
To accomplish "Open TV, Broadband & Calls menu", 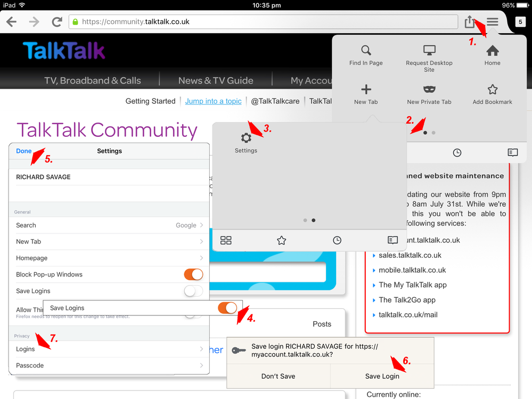I will coord(92,80).
